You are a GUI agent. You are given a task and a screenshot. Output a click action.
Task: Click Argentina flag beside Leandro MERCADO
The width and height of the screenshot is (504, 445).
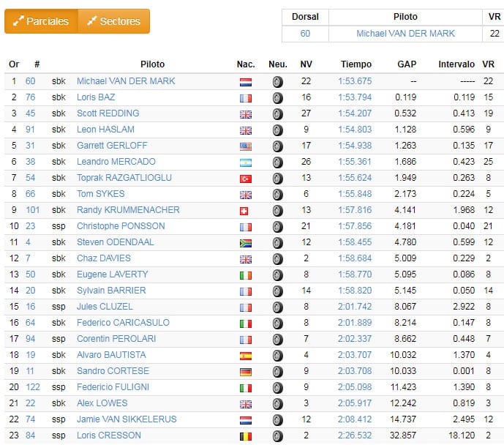[x=246, y=162]
